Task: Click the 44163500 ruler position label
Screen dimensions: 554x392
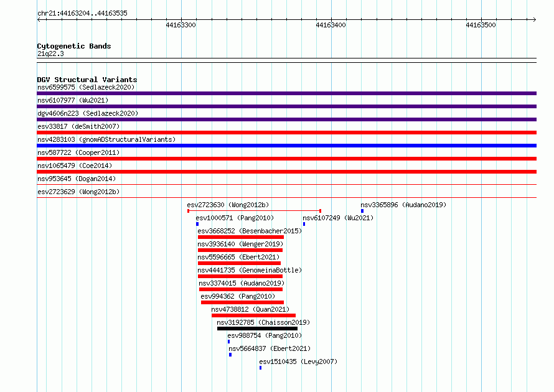Action: point(481,25)
